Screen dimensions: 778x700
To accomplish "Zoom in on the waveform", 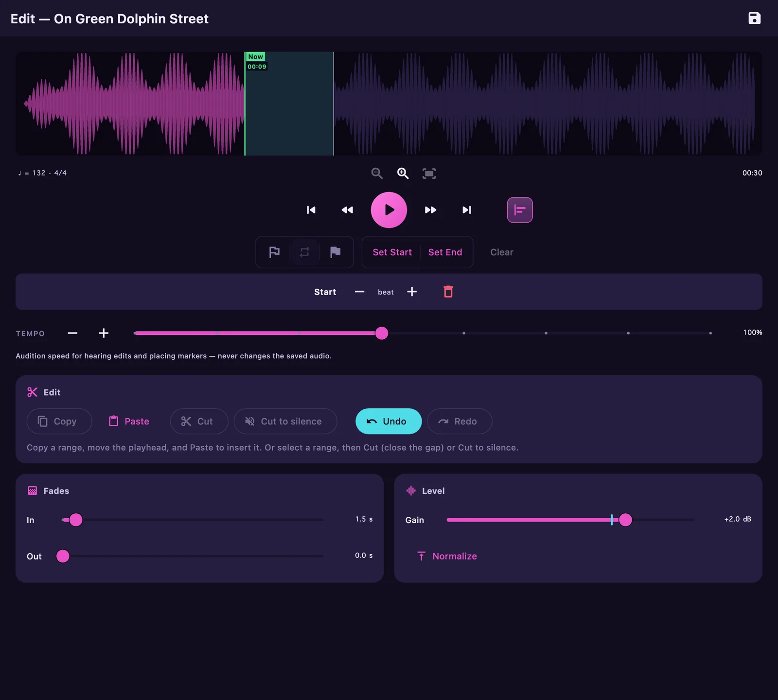I will coord(403,173).
